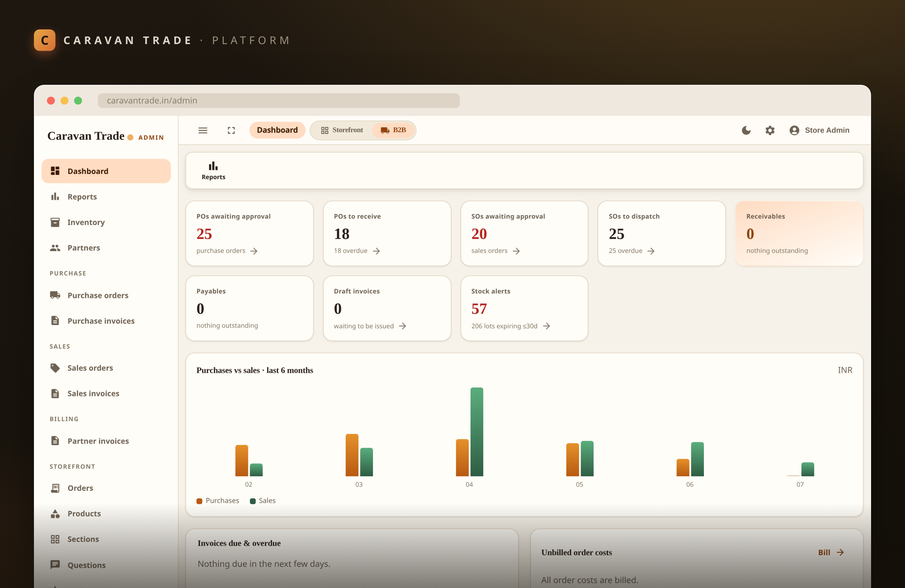Image resolution: width=905 pixels, height=588 pixels.
Task: Click the Questions chat icon
Action: tap(55, 565)
